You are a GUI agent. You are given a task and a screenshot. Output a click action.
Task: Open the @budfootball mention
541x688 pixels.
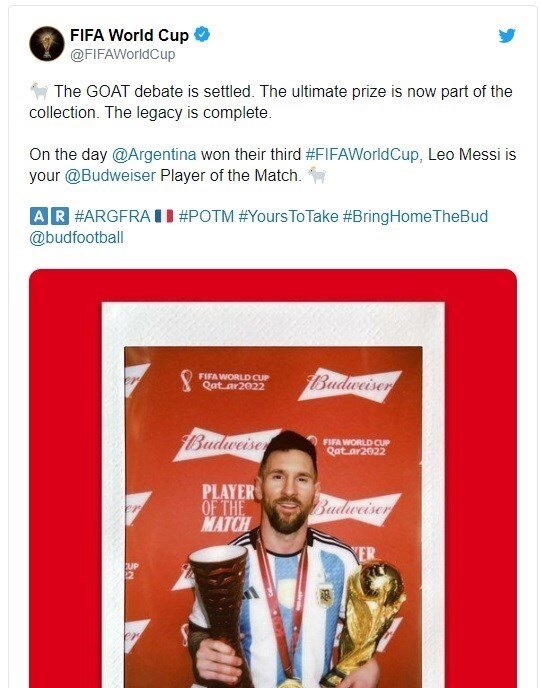76,237
